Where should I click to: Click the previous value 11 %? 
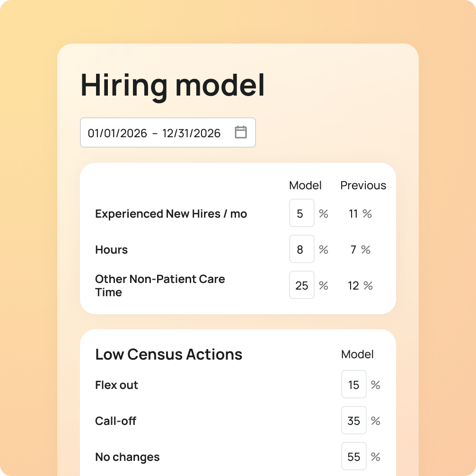pos(361,213)
